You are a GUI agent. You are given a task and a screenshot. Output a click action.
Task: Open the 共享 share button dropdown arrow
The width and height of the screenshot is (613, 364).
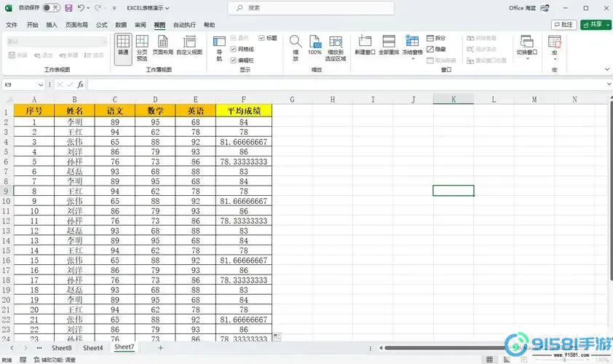click(608, 25)
